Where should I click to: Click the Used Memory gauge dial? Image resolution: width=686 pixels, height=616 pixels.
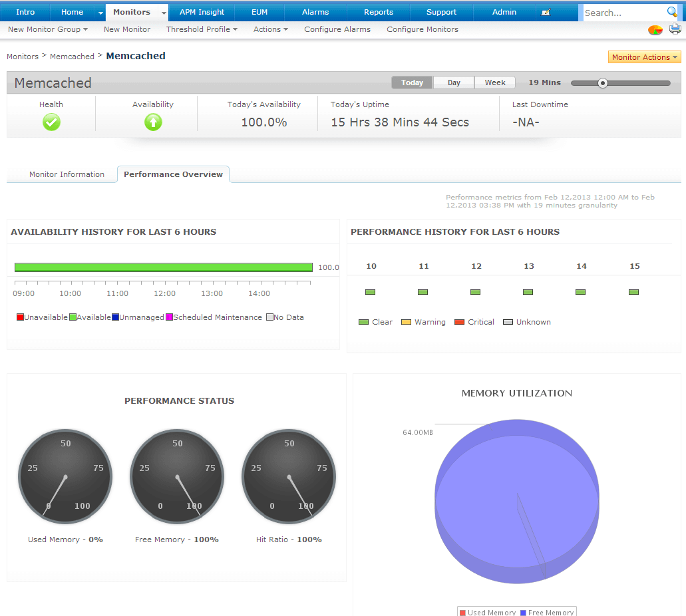tap(65, 476)
